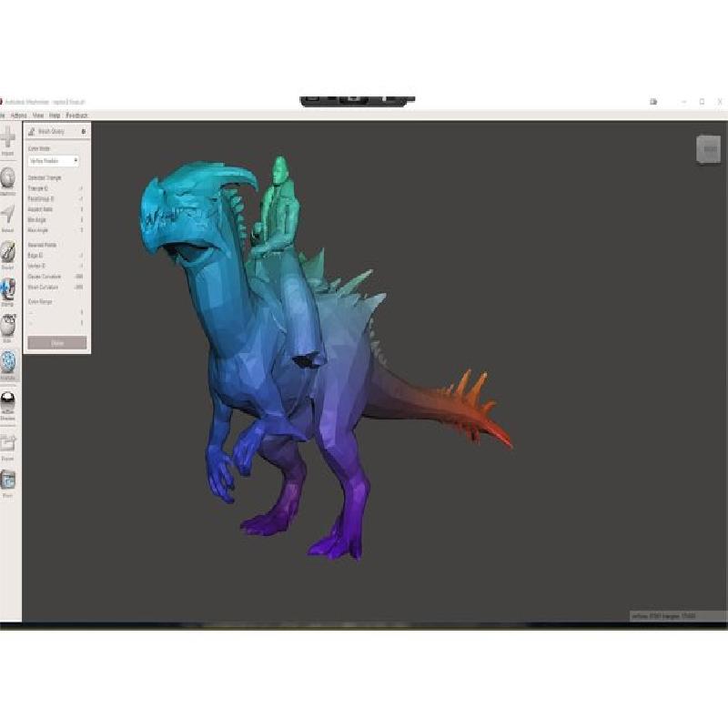Click the Import tool icon

(7, 140)
